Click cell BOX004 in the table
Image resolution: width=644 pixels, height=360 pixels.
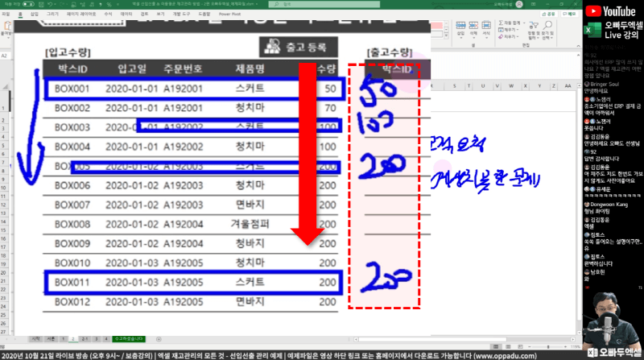[x=72, y=147]
